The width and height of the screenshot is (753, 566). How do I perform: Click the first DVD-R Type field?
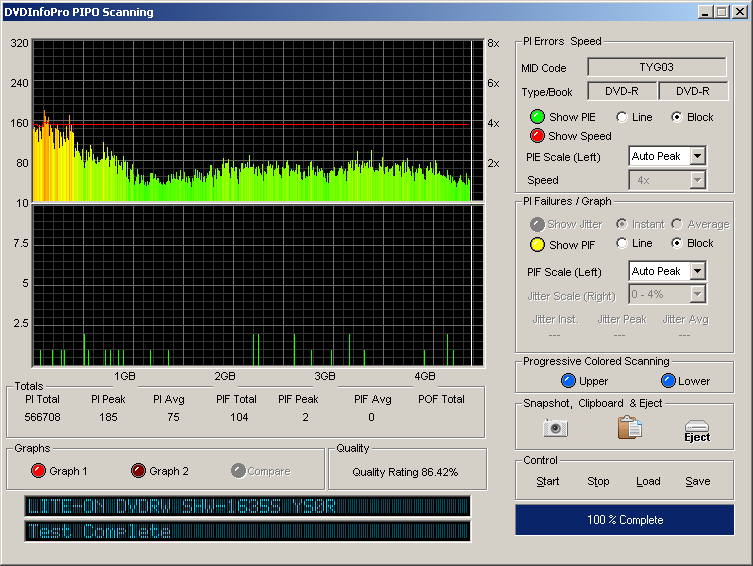tap(622, 91)
